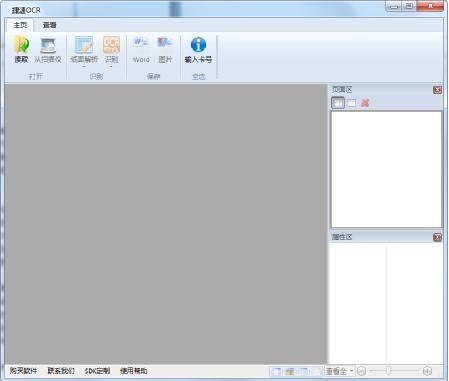Switch to the 查看 ribbon tab
Screen dimensions: 449x381
click(49, 25)
